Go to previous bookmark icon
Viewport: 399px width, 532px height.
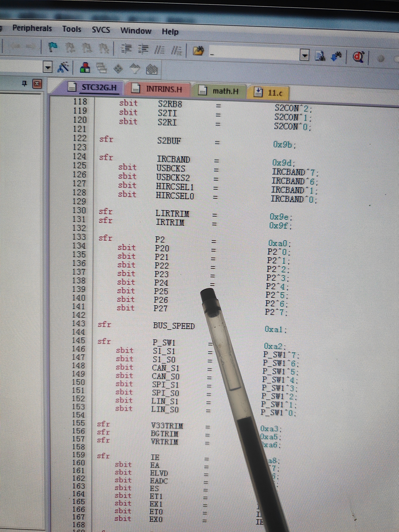point(70,48)
